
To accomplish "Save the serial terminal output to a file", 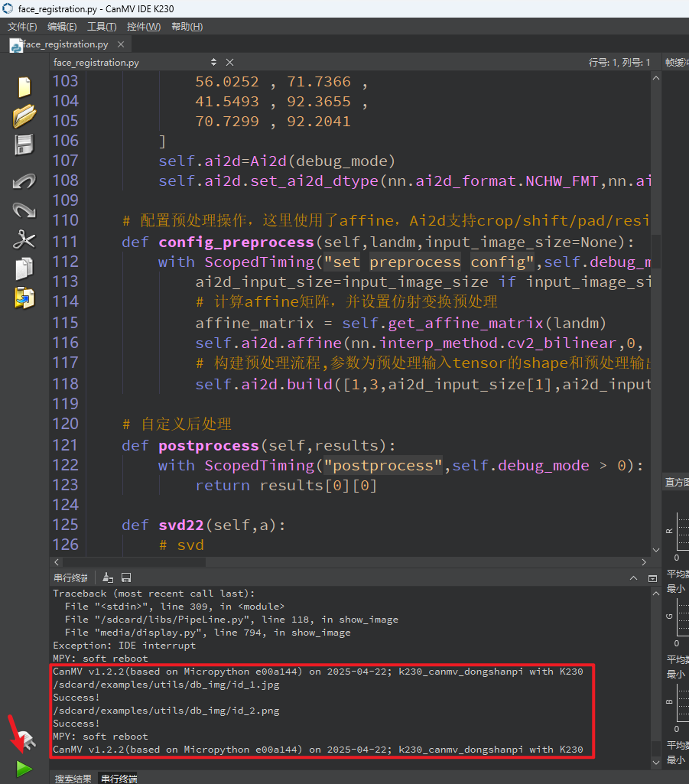I will click(x=126, y=578).
